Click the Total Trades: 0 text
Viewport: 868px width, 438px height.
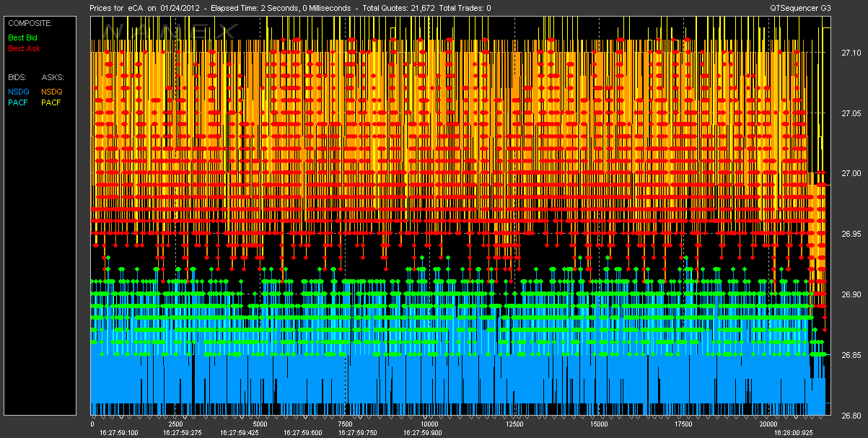tap(465, 8)
